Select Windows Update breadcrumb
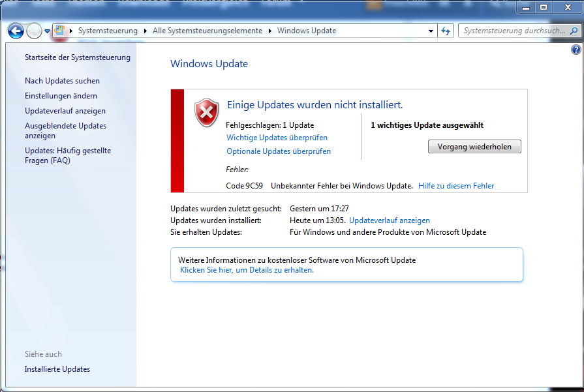This screenshot has width=584, height=392. 307,31
